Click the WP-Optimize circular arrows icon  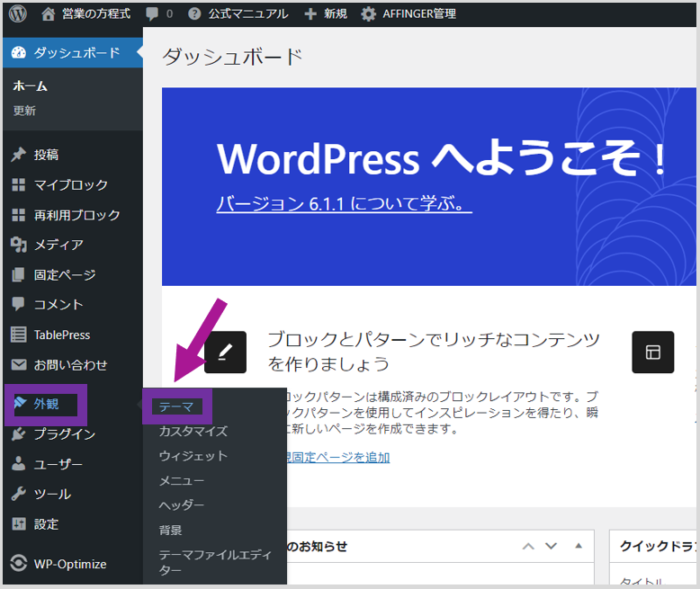tap(18, 563)
